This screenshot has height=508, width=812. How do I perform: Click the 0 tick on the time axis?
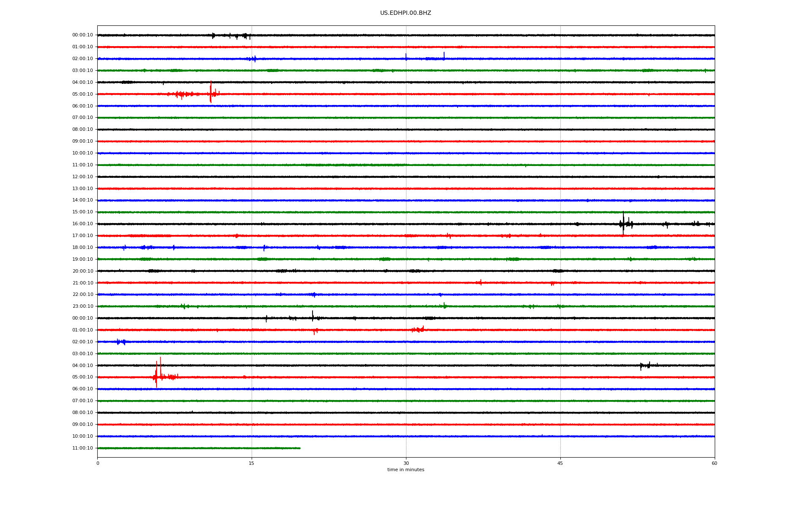coord(98,463)
